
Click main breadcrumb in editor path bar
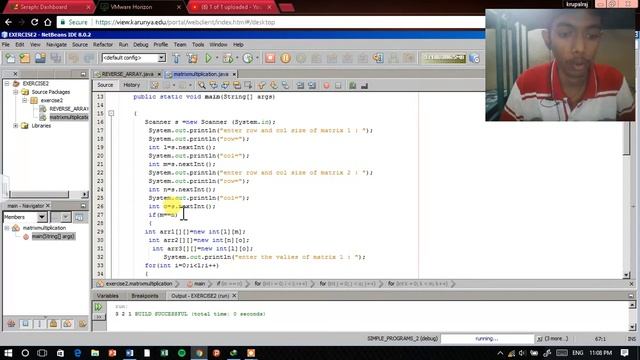[199, 283]
